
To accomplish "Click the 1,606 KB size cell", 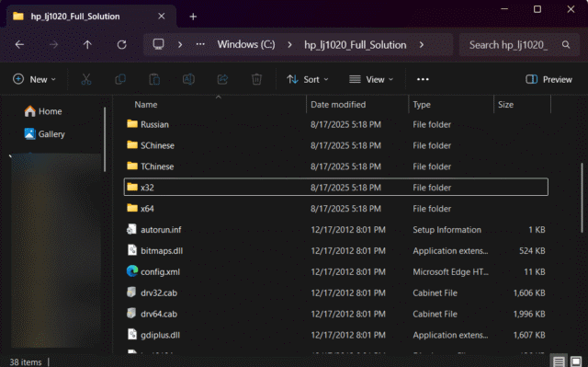I will [529, 292].
